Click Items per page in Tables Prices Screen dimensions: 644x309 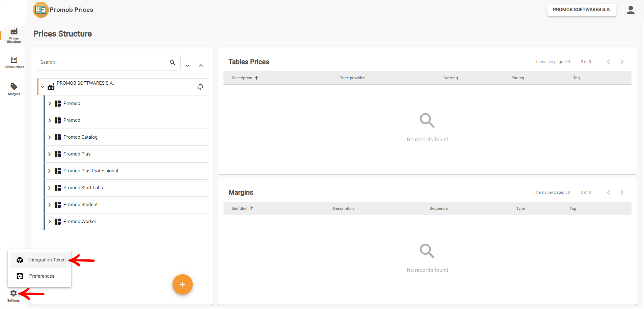click(553, 62)
